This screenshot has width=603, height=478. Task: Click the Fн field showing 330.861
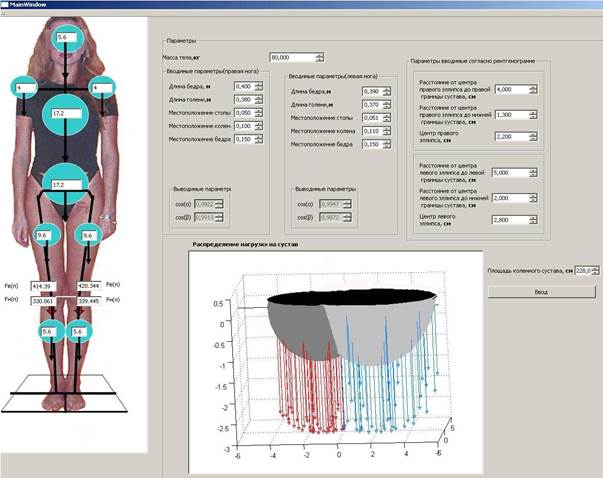[43, 301]
